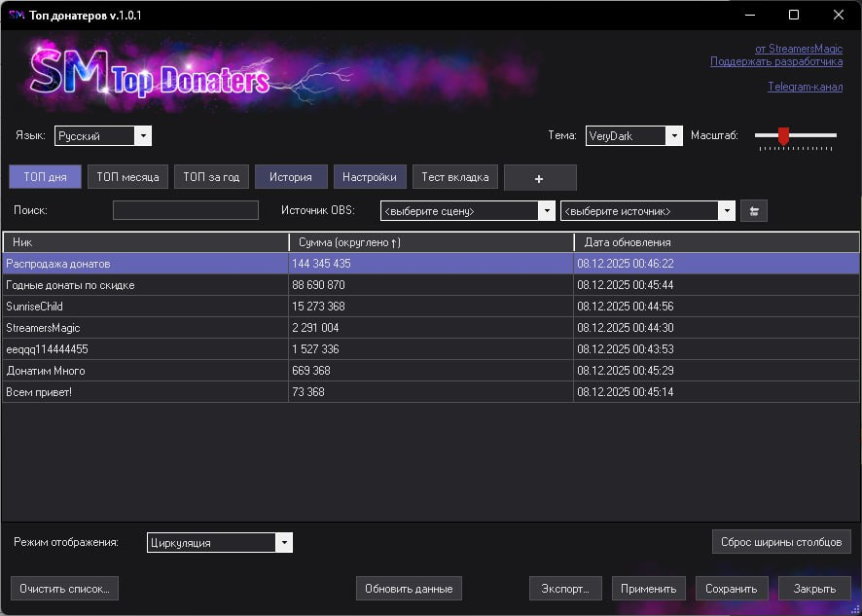Click the SM Top Donaters logo banner
This screenshot has width=862, height=616.
click(151, 76)
